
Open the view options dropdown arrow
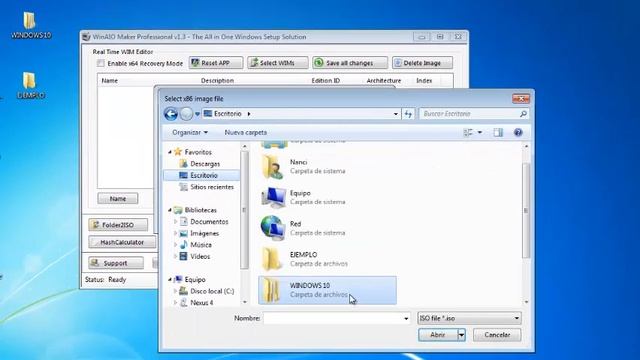[480, 132]
